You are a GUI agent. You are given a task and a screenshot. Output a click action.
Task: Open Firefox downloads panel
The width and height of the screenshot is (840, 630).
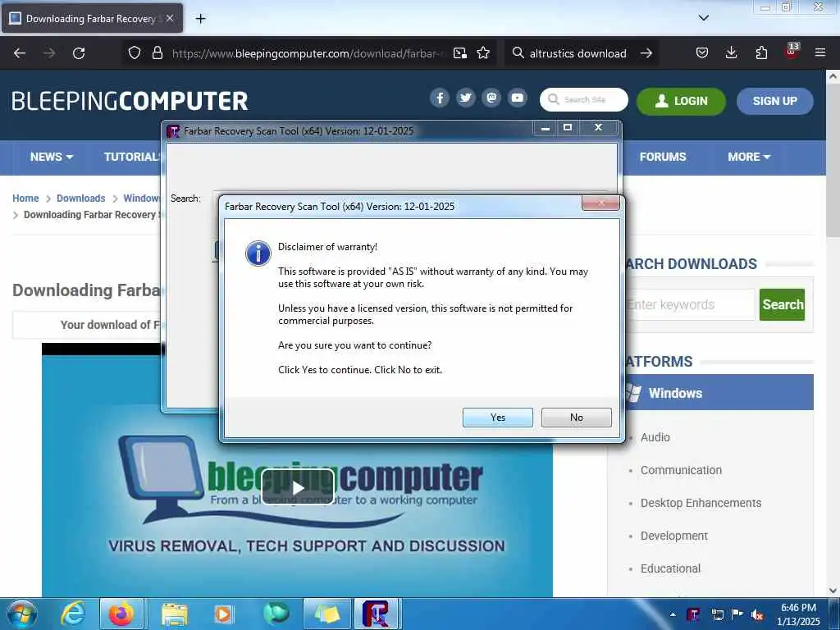(731, 53)
